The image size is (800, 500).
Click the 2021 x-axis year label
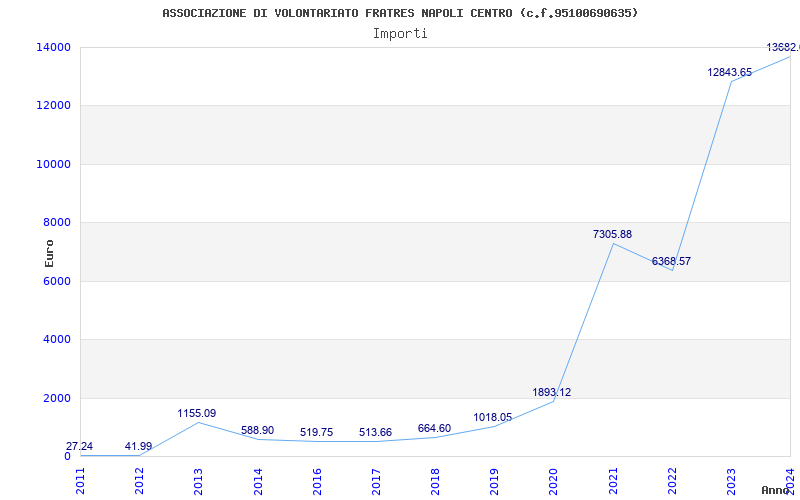pos(613,481)
